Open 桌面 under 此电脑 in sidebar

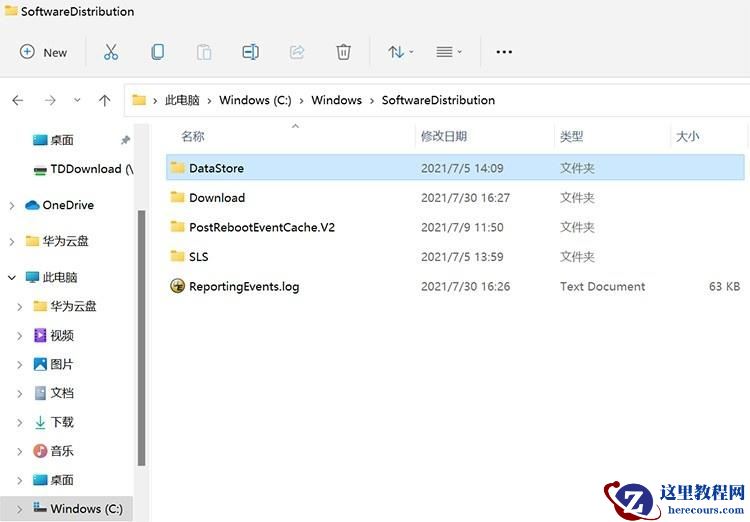(x=54, y=480)
